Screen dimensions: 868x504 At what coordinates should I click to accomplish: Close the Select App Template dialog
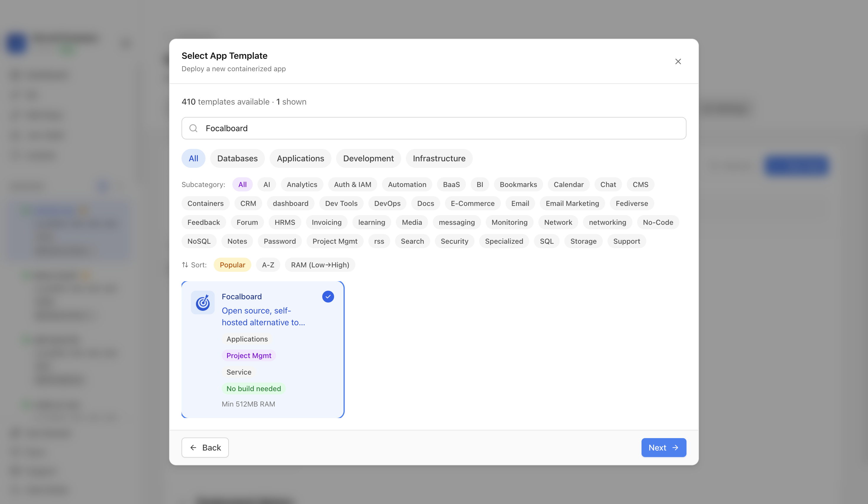pyautogui.click(x=678, y=61)
